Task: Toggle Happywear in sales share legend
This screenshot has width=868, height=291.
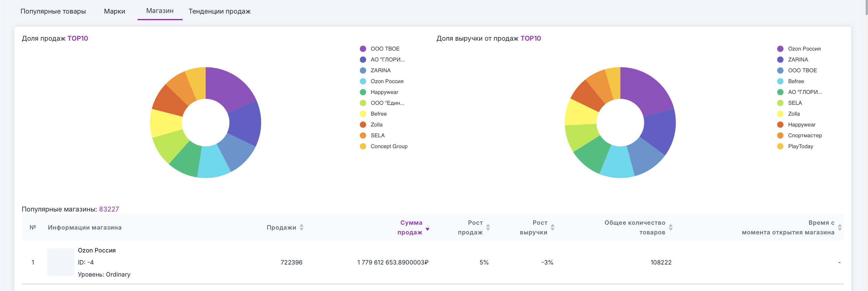Action: (379, 92)
